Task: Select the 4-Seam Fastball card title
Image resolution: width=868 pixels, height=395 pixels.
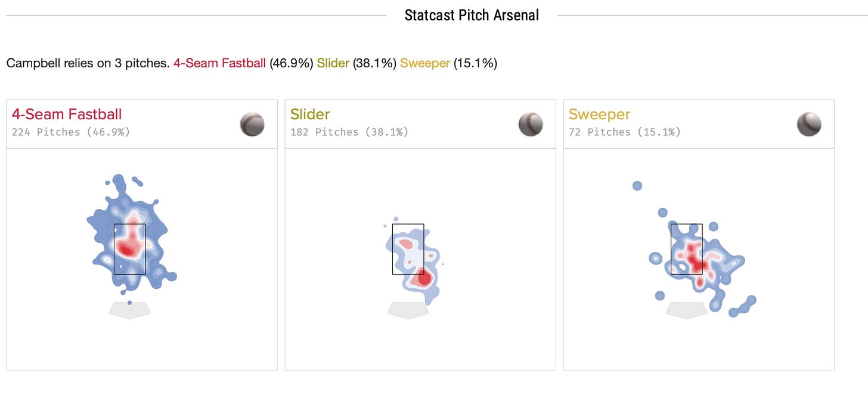Action: coord(67,114)
